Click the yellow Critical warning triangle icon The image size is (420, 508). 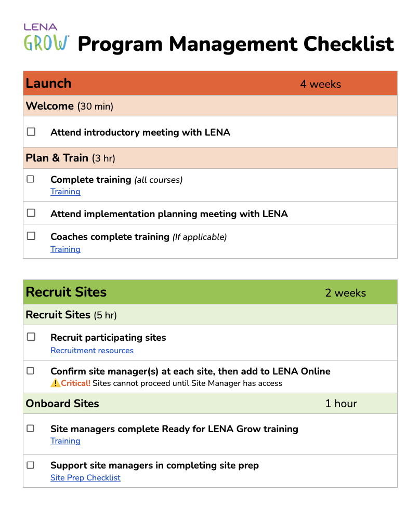click(56, 383)
